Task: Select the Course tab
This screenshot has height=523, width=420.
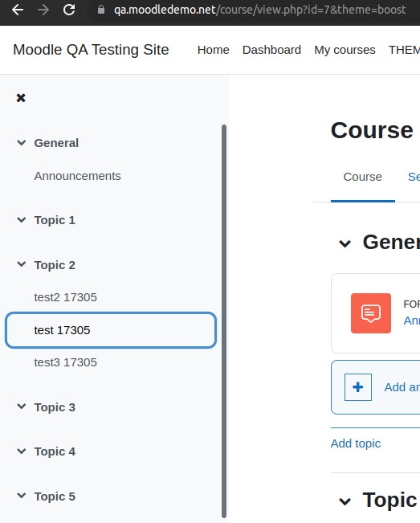Action: [363, 177]
